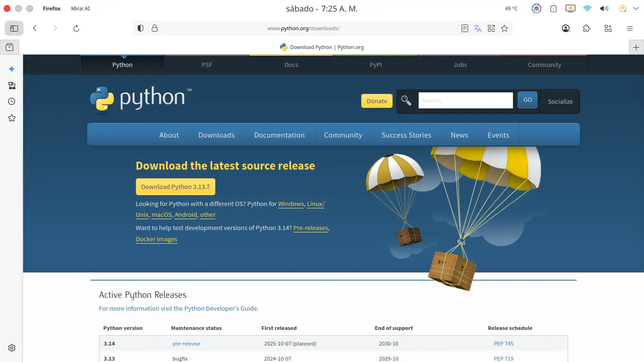Open the Downloads navigation menu
Image resolution: width=644 pixels, height=362 pixels.
216,135
